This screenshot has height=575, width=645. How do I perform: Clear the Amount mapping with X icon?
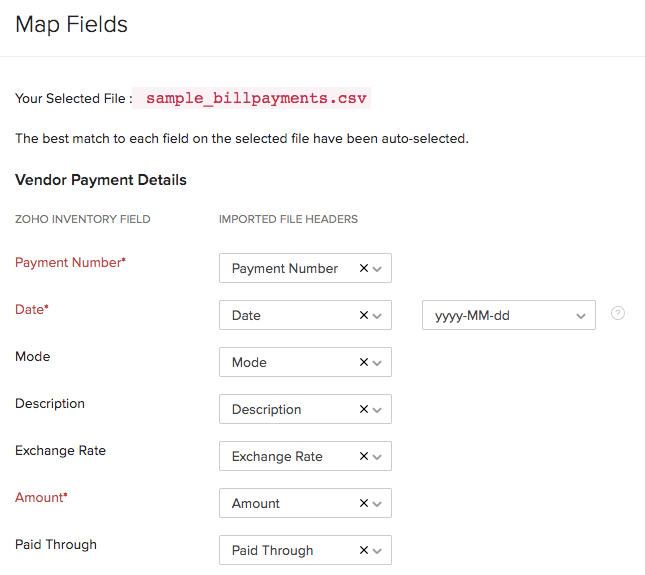pos(364,503)
